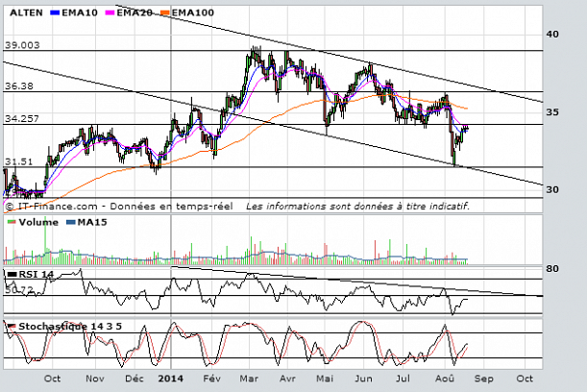This screenshot has width=587, height=392.
Task: Select the EMA100 legend label
Action: 193,12
